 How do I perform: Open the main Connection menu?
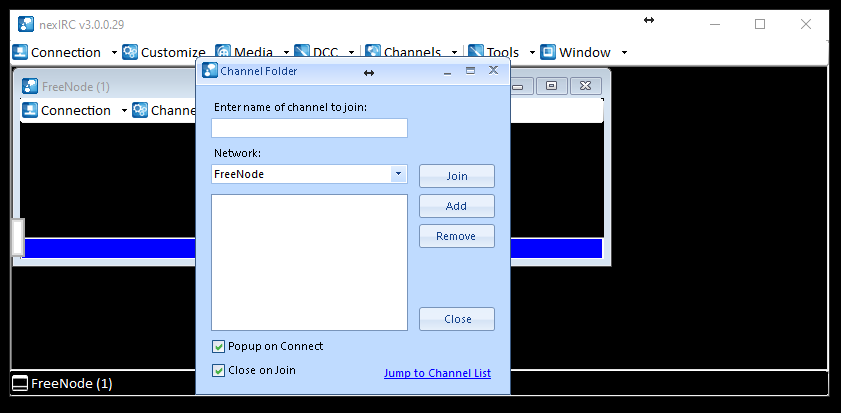coord(66,53)
